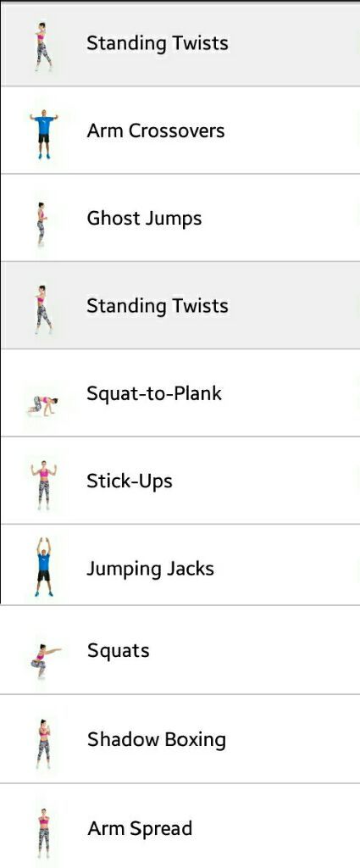The width and height of the screenshot is (360, 868).
Task: Select the Jumping Jacks text label
Action: [x=151, y=569]
